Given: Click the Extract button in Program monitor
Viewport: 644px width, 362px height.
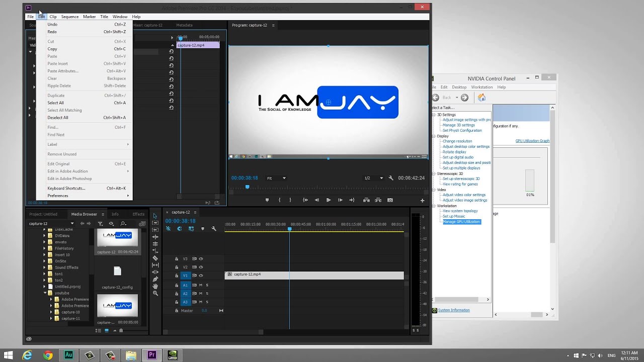Looking at the screenshot, I should [378, 200].
